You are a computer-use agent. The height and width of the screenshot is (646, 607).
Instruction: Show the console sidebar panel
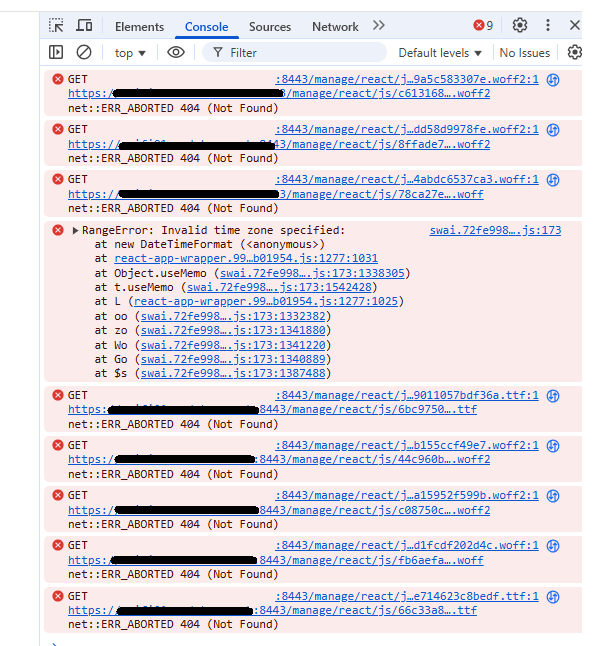click(x=56, y=52)
